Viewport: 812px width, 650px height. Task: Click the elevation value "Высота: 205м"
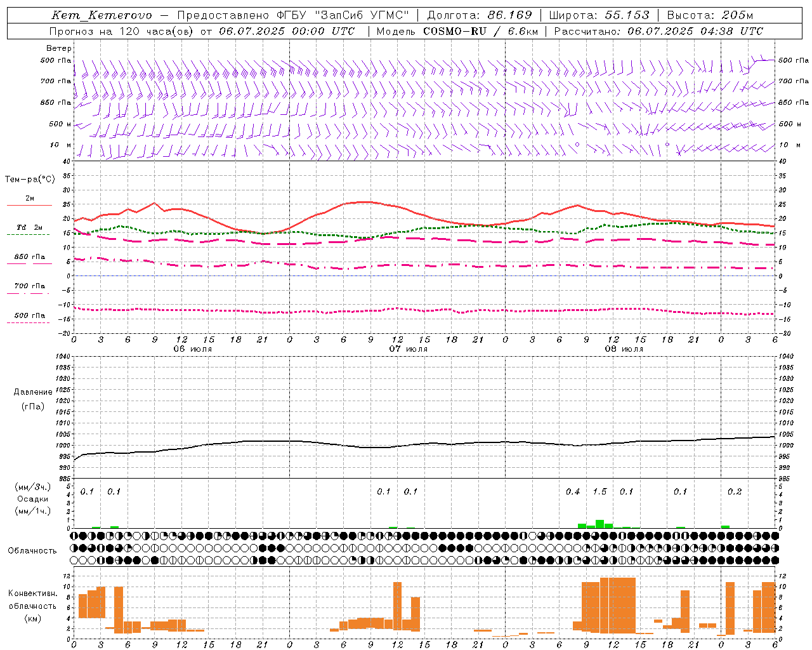coord(710,15)
